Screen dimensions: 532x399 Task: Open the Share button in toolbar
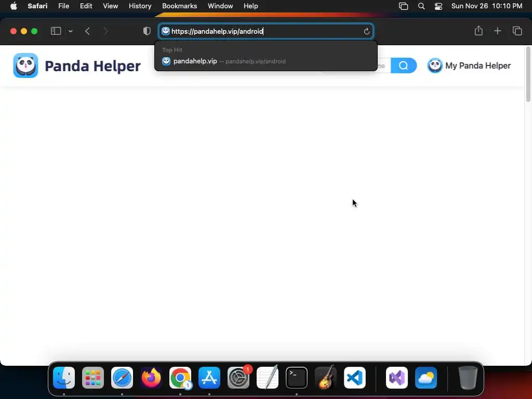478,31
